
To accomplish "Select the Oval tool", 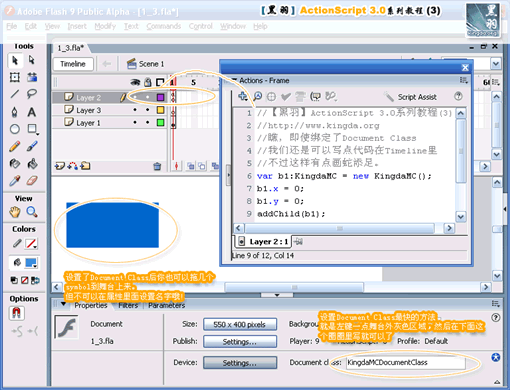I will [x=15, y=129].
